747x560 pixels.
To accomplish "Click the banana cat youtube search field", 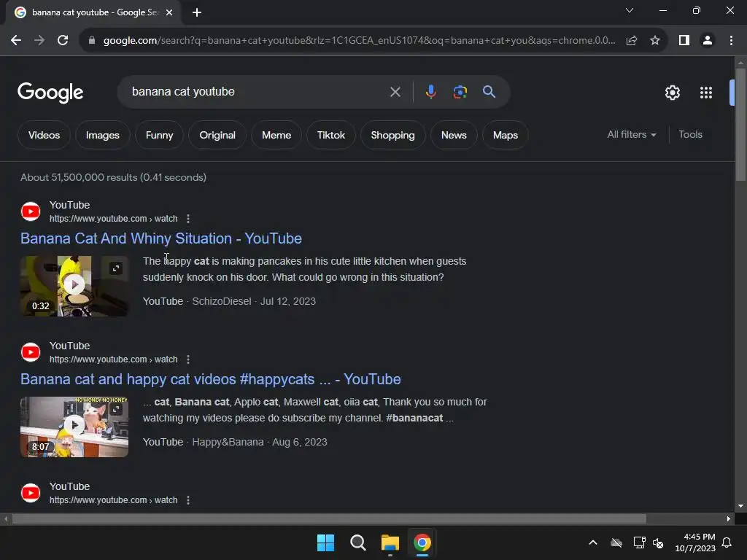I will coord(258,92).
